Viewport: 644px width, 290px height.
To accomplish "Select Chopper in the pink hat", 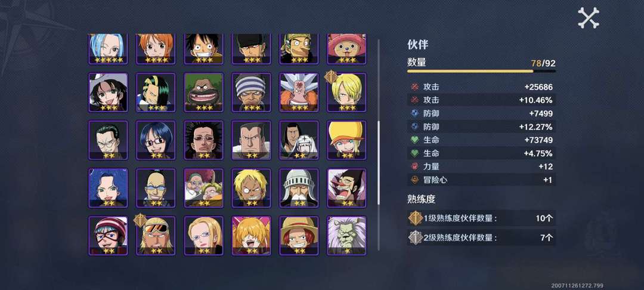I will [x=346, y=49].
